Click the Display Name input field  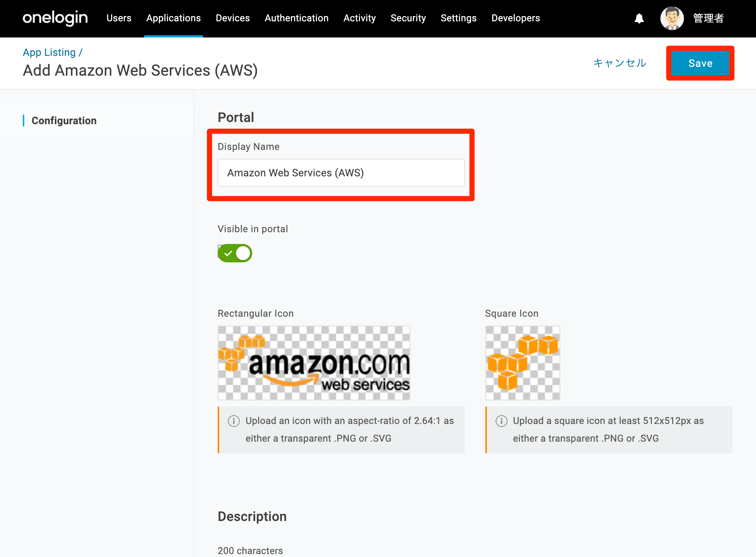point(341,173)
